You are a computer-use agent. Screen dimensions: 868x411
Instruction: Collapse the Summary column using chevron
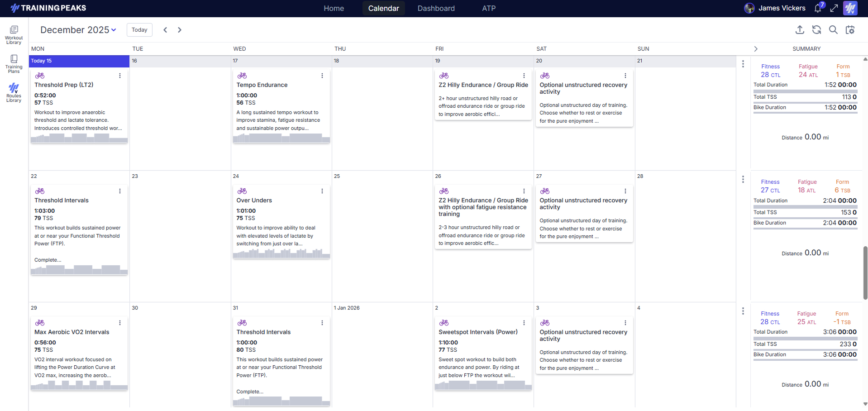[x=755, y=49]
